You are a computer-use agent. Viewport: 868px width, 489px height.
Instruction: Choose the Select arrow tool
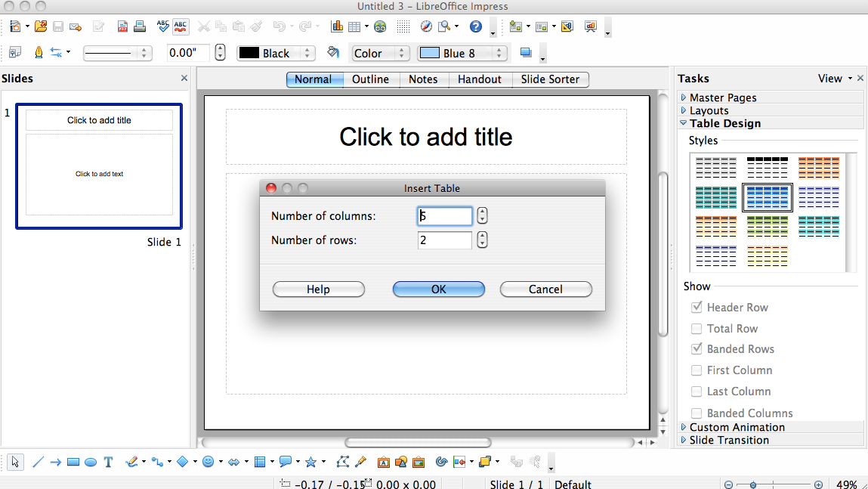pyautogui.click(x=15, y=462)
